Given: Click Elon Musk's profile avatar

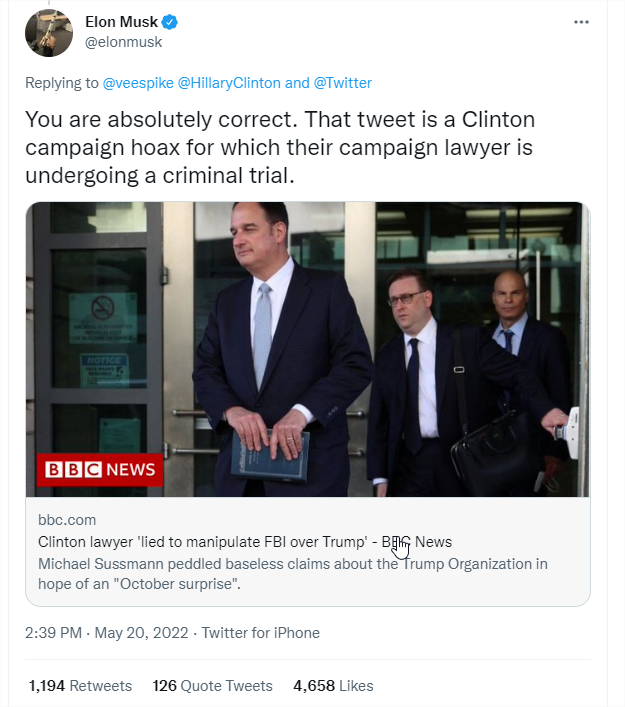Looking at the screenshot, I should (49, 32).
